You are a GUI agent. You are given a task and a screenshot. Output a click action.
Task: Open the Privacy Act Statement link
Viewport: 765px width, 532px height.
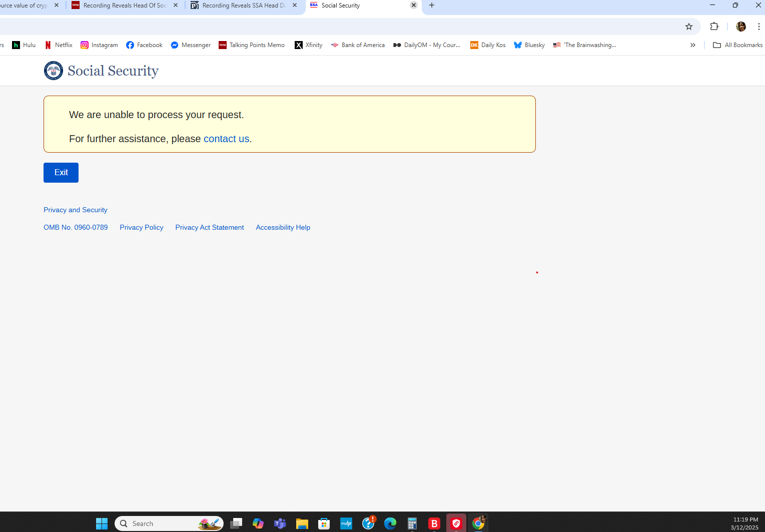[210, 227]
